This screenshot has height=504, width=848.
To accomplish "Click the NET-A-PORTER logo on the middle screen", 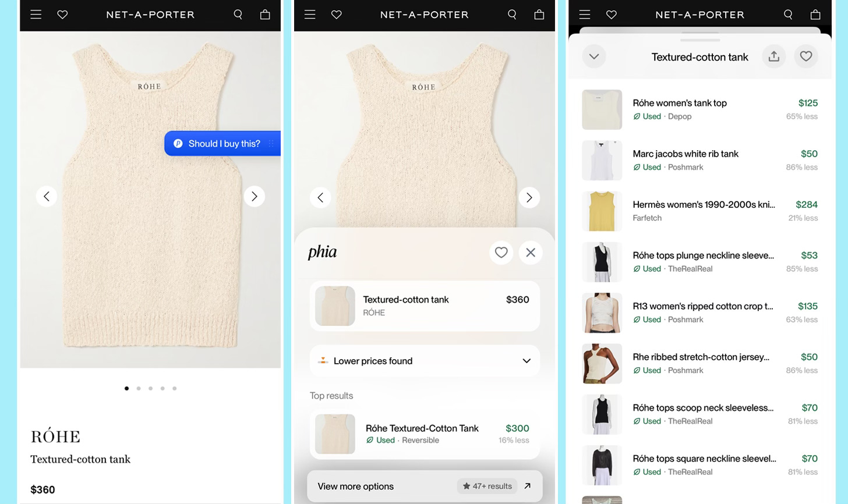I will [x=425, y=15].
